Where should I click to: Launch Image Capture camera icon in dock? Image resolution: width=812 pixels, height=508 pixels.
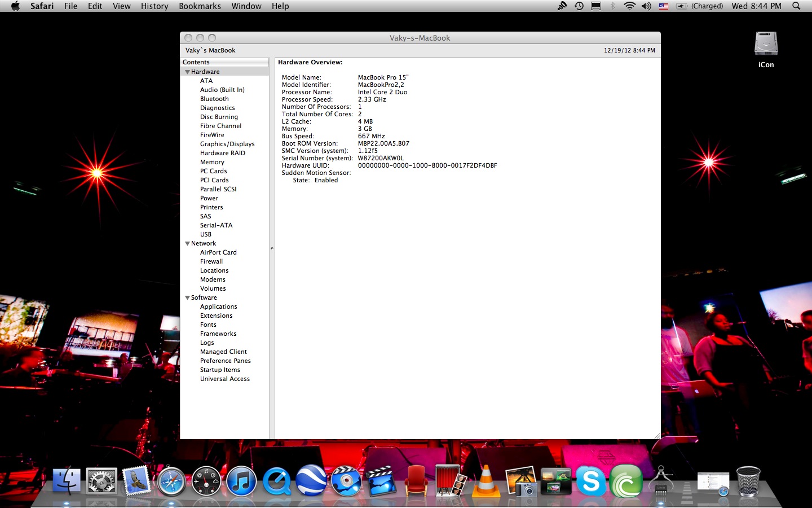click(521, 481)
